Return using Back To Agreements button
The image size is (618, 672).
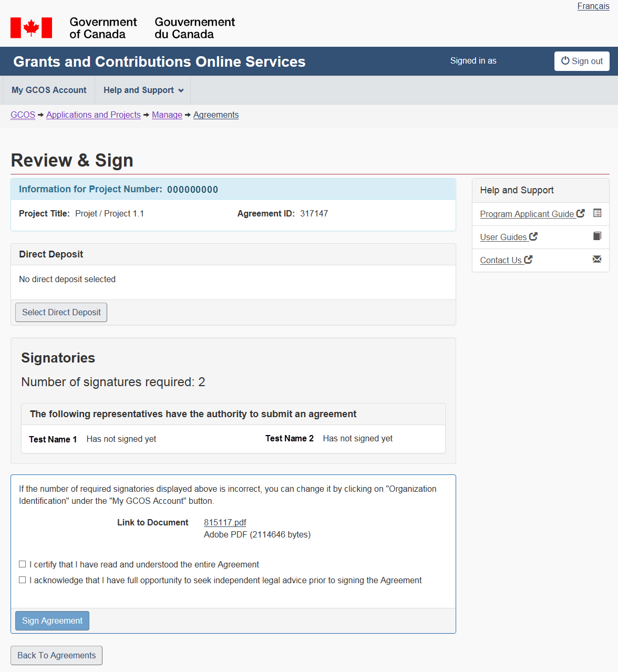tap(57, 656)
